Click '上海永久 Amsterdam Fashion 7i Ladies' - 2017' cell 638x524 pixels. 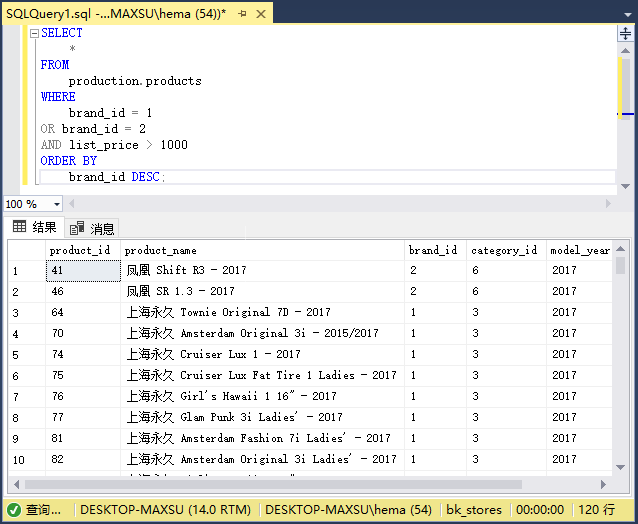[x=262, y=439]
